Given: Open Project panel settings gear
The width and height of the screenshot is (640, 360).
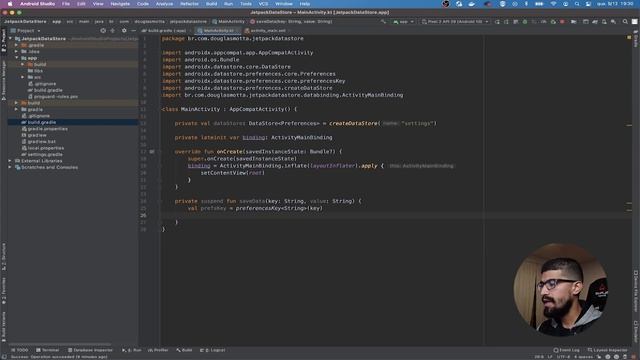Looking at the screenshot, I should tap(124, 31).
